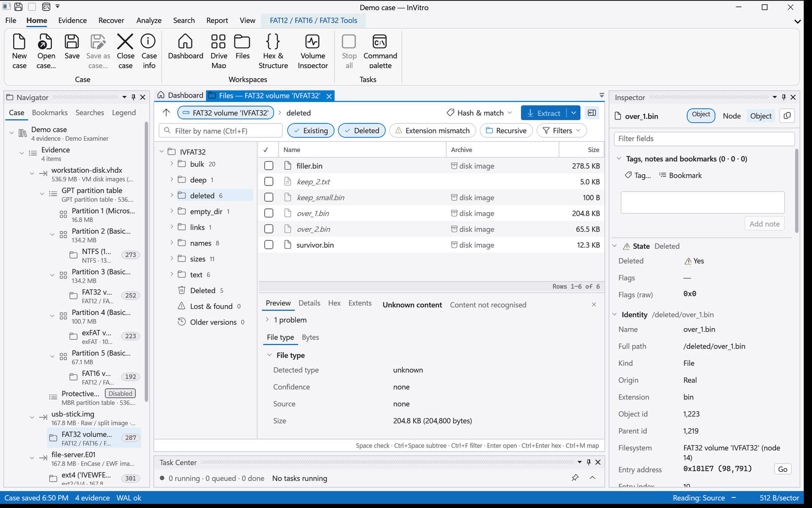Image resolution: width=812 pixels, height=508 pixels.
Task: Expand the names folder
Action: click(172, 243)
